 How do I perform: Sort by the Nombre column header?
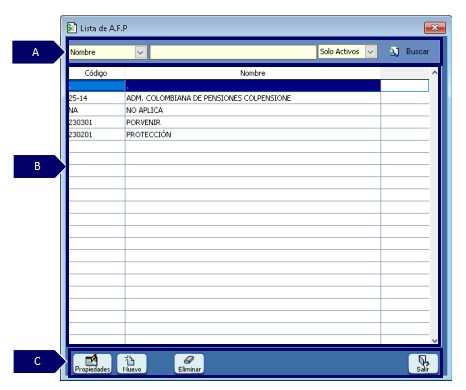click(253, 73)
